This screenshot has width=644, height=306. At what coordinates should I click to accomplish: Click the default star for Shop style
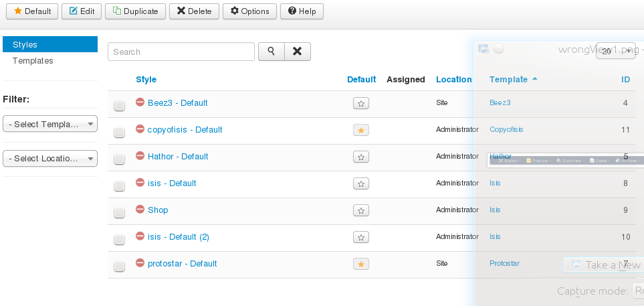(x=361, y=210)
